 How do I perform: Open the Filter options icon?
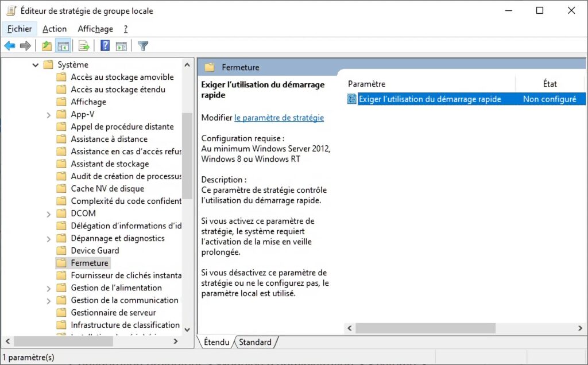(142, 45)
